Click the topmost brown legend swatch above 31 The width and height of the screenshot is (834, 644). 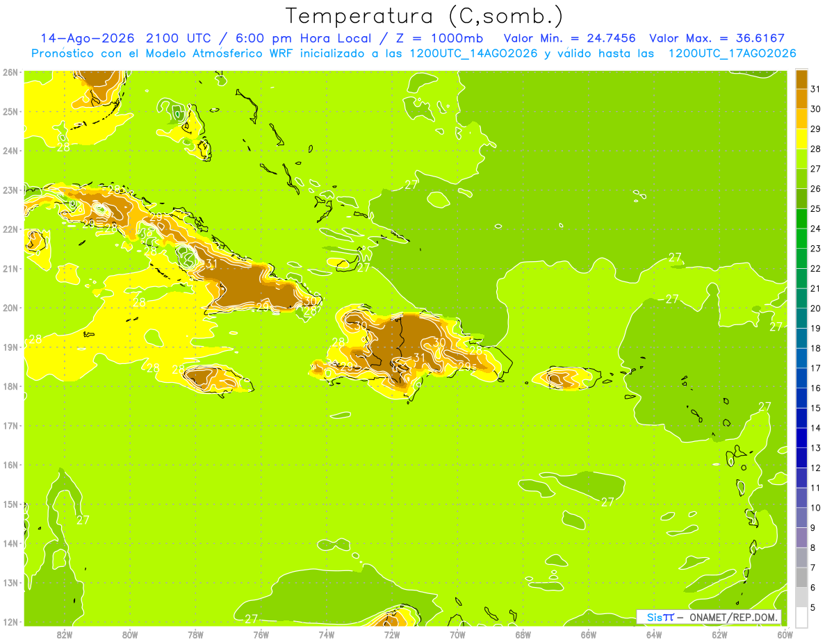[x=801, y=79]
